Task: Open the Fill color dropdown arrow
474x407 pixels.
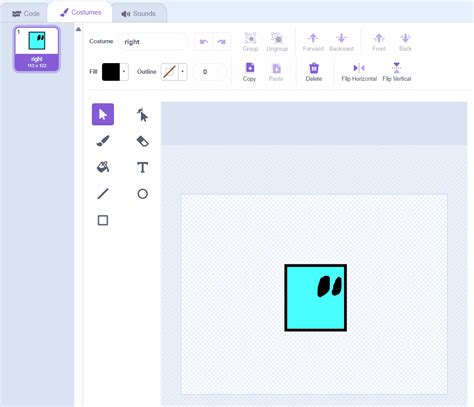Action: [124, 72]
